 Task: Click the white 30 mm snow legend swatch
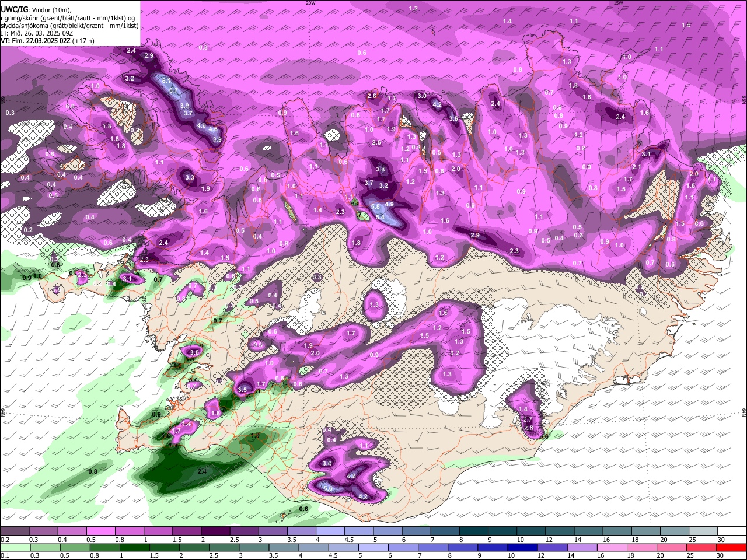click(731, 531)
